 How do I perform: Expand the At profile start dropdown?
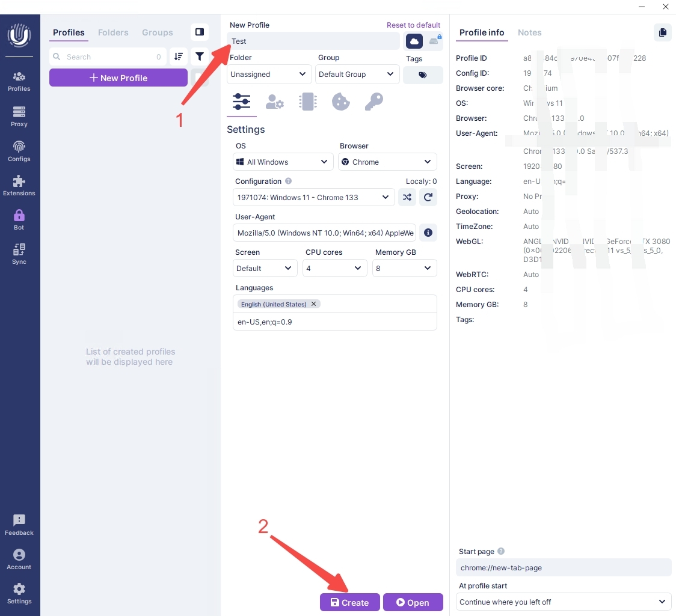click(x=564, y=602)
